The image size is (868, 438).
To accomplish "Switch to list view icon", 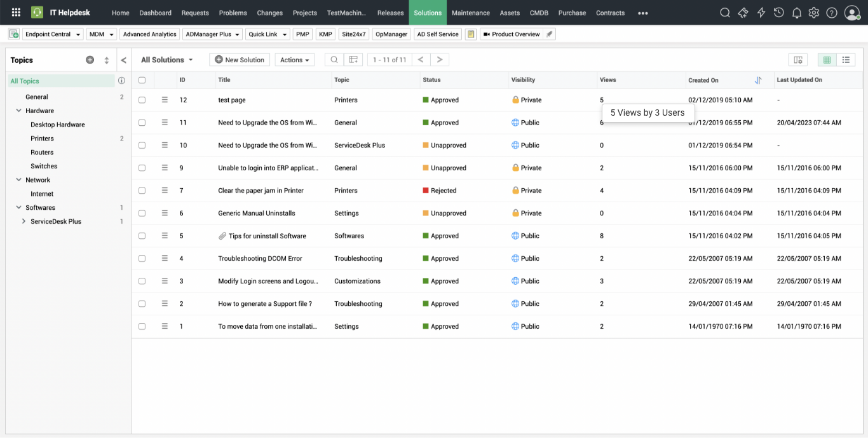I will click(x=846, y=60).
